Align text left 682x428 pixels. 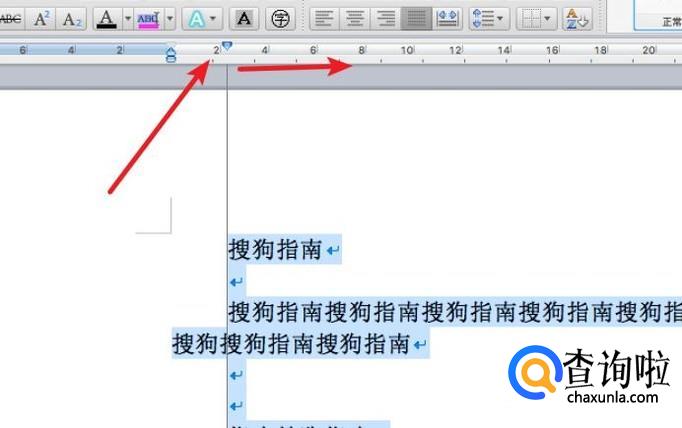pos(324,19)
